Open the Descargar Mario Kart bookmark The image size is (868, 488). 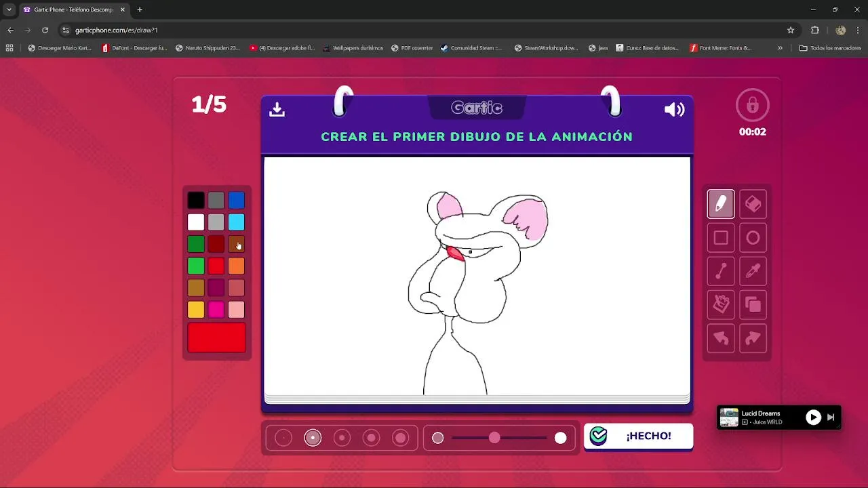click(59, 48)
